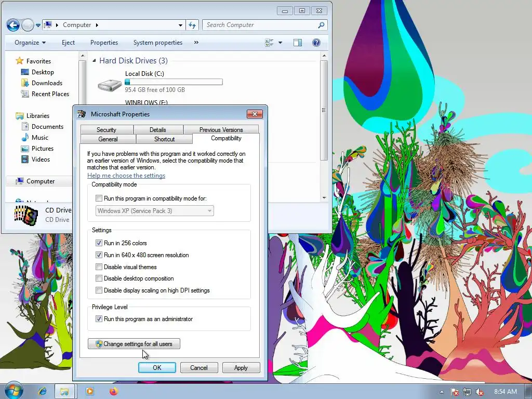Click the CD Drive icon in details pane
This screenshot has width=532, height=399.
[26, 215]
